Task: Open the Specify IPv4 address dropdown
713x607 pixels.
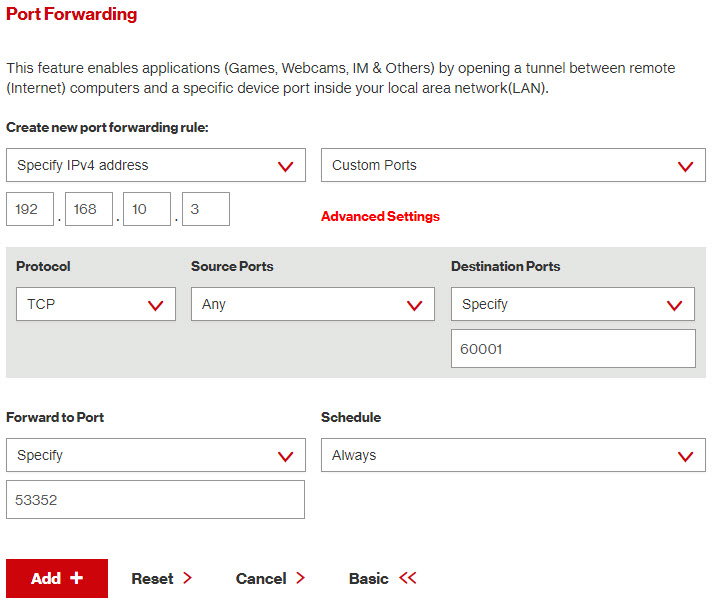Action: (x=156, y=165)
